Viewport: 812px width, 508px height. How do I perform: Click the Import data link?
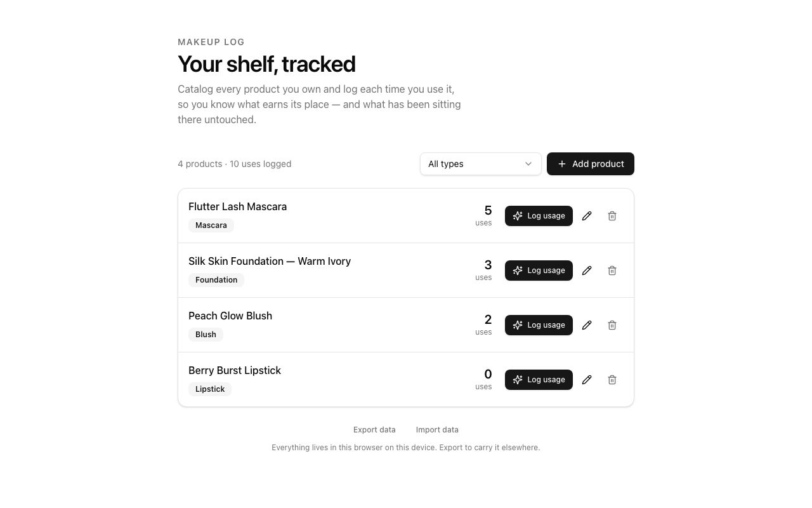437,430
